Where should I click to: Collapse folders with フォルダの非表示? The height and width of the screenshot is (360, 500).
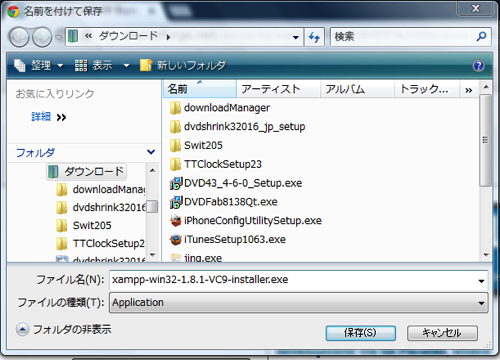63,330
